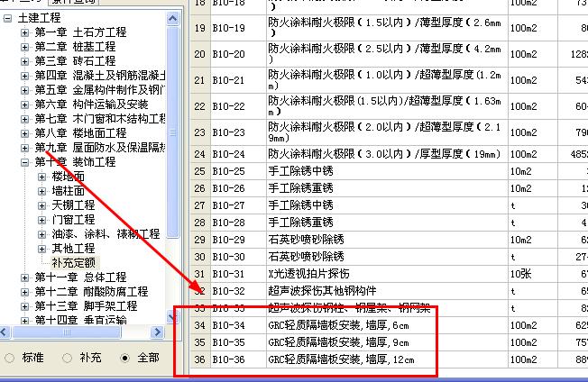The width and height of the screenshot is (588, 382).
Task: Select the 补充定额 tree item
Action: [74, 263]
